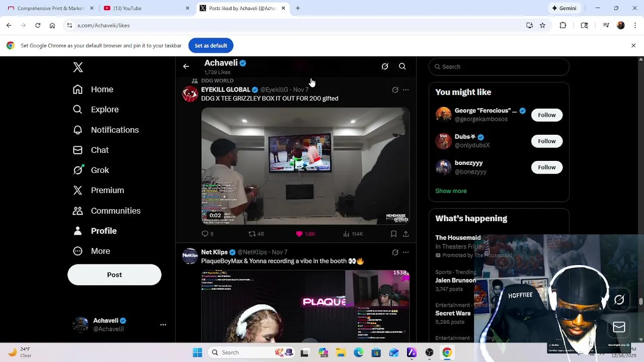Follow Dubs @onlydubsX

547,141
